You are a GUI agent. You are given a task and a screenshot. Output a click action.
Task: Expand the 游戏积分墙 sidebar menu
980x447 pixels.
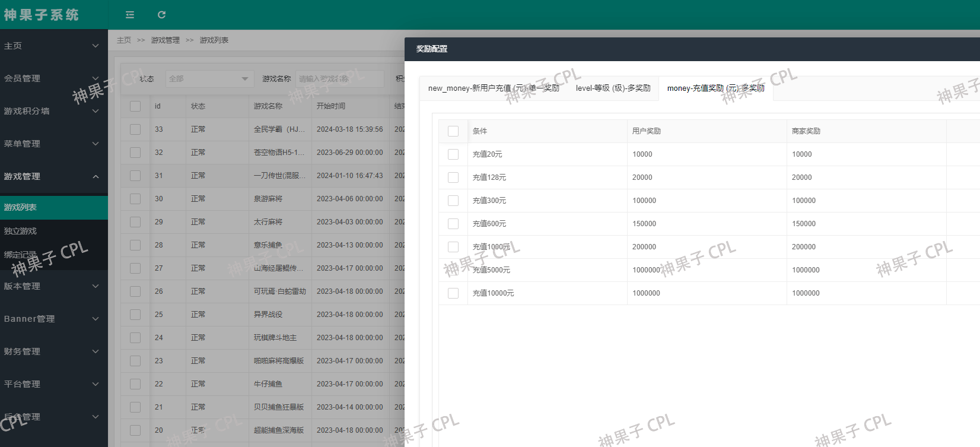point(54,111)
